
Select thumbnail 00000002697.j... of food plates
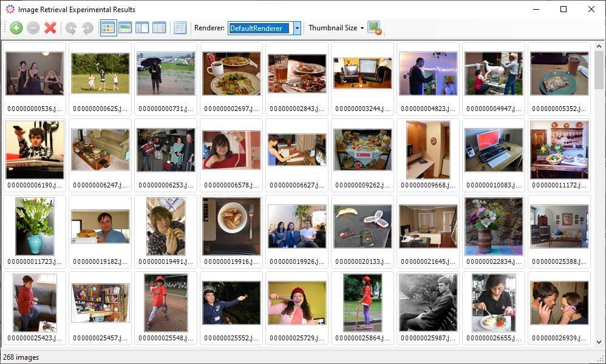point(231,73)
